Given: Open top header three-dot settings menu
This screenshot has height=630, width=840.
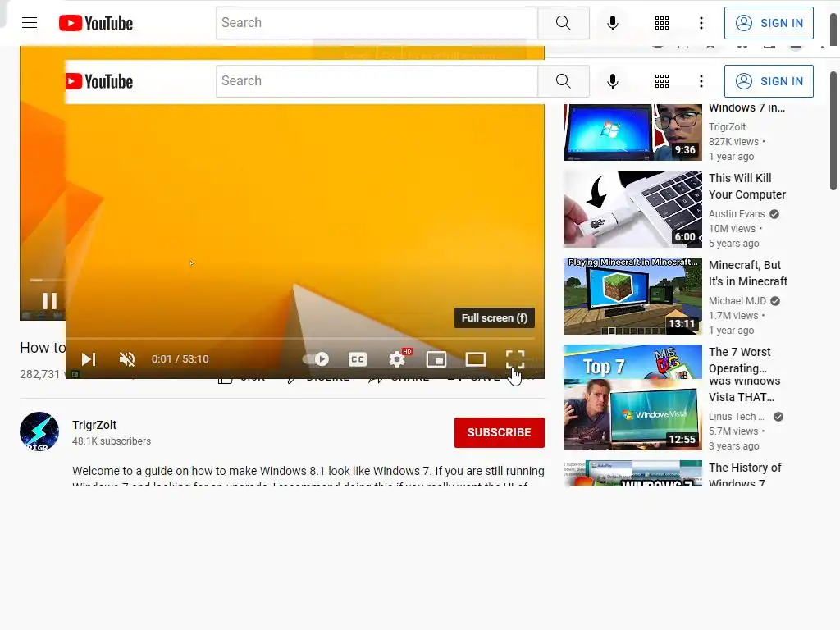Looking at the screenshot, I should point(701,23).
